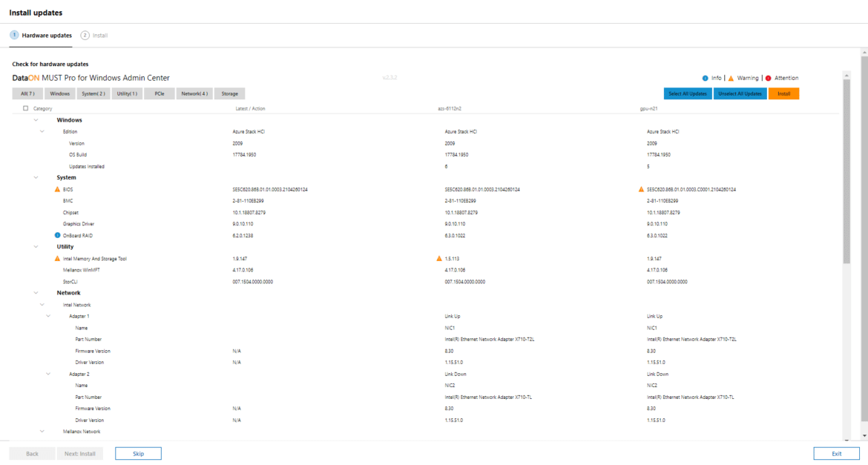Click the Mellanox WinMFT row label
The image size is (868, 465).
82,270
